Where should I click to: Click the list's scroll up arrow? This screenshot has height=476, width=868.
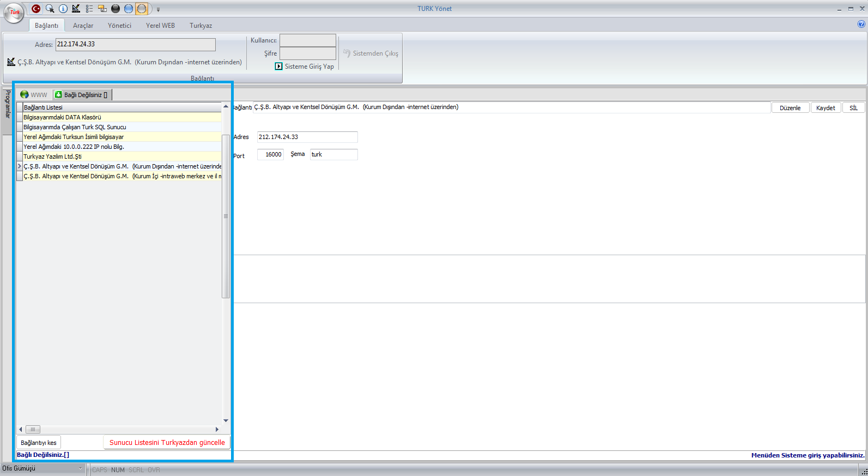coord(226,106)
